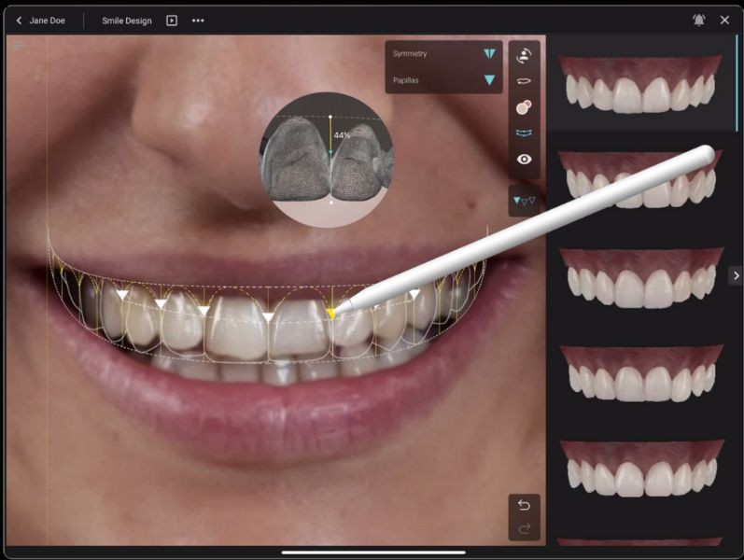Select the first smile library thumbnail
The image size is (744, 560).
(640, 83)
